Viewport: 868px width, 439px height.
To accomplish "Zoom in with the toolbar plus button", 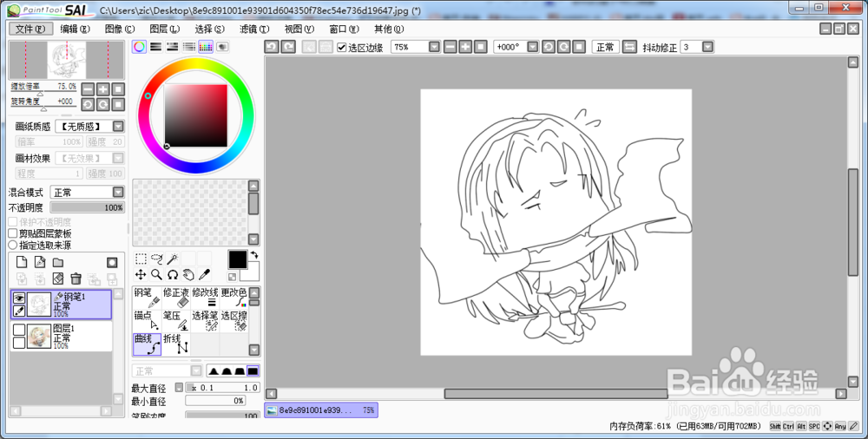I will click(465, 47).
